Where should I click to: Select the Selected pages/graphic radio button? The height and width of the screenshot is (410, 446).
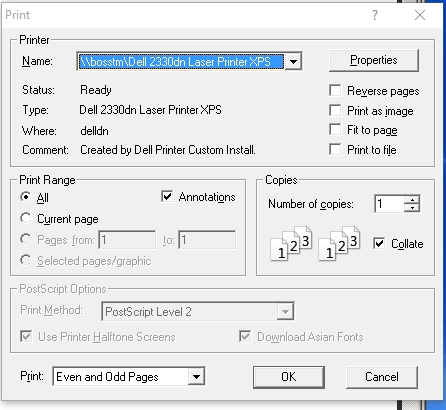(x=26, y=260)
